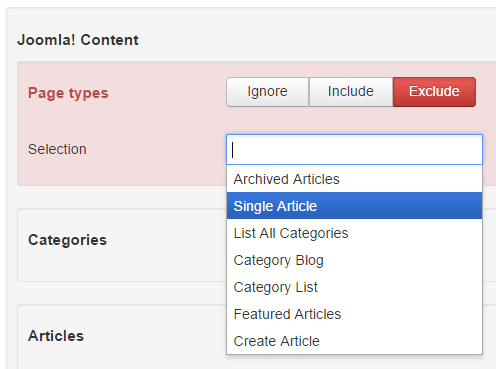Focus the Selection search input field
This screenshot has width=496, height=369.
pos(354,150)
